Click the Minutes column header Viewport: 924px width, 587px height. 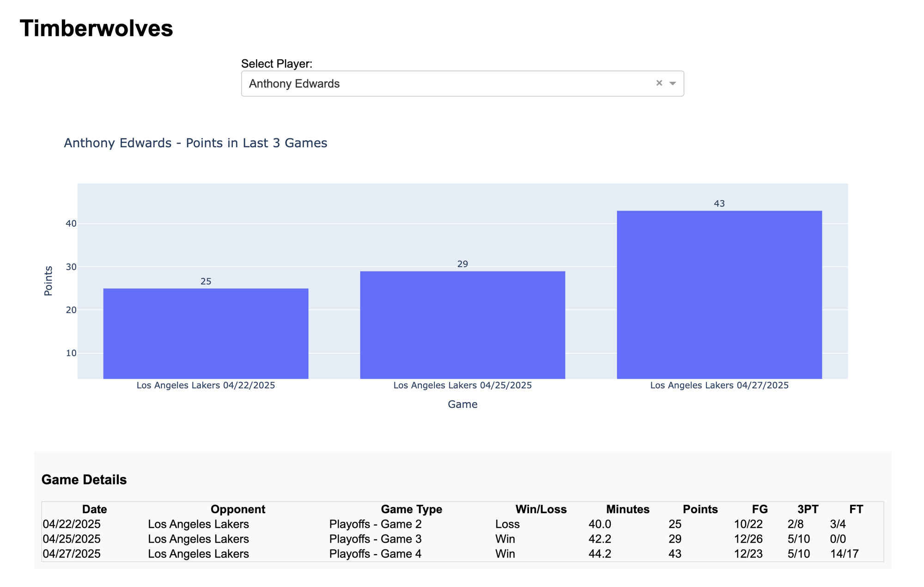click(x=628, y=509)
